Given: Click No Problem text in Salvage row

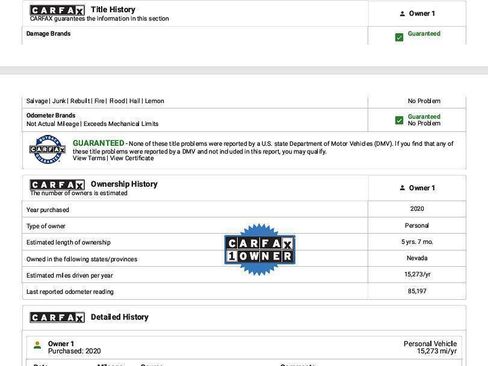Looking at the screenshot, I should tap(424, 101).
